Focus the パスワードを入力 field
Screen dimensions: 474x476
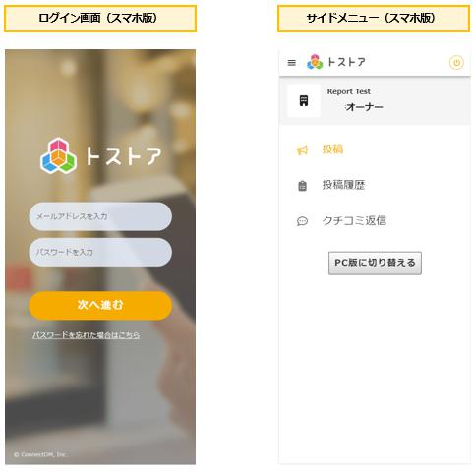point(100,252)
